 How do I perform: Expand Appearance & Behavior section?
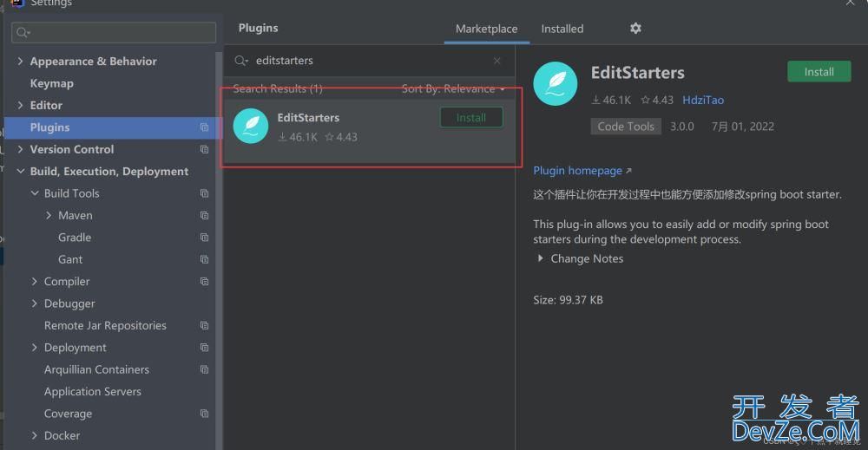(21, 61)
